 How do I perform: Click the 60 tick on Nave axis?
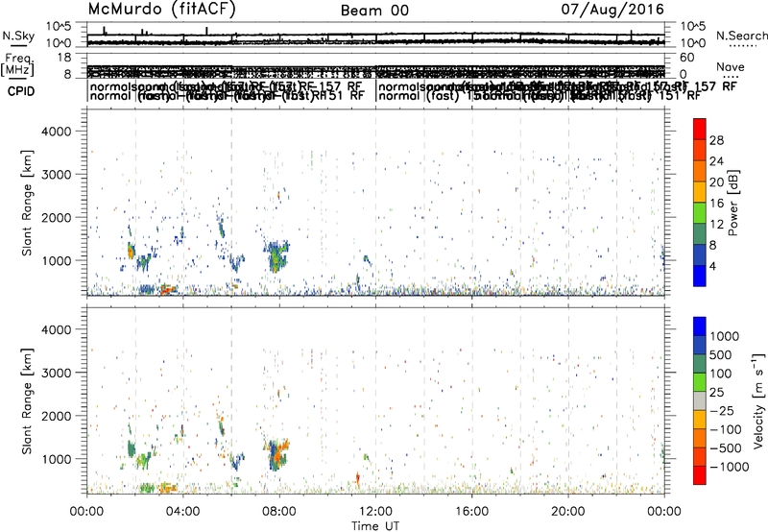[x=686, y=58]
